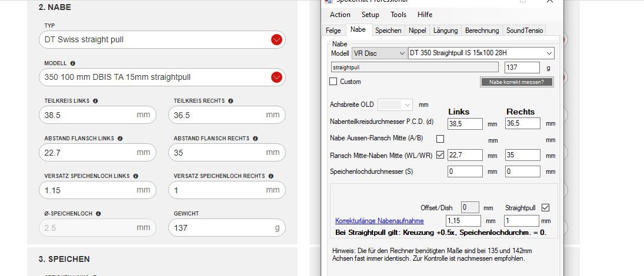
Task: Click the disabled Ø-Speichenloch field 2.5
Action: (x=98, y=228)
